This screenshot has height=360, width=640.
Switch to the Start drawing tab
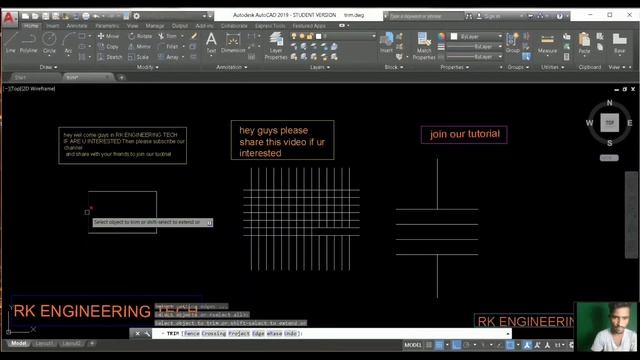point(20,77)
